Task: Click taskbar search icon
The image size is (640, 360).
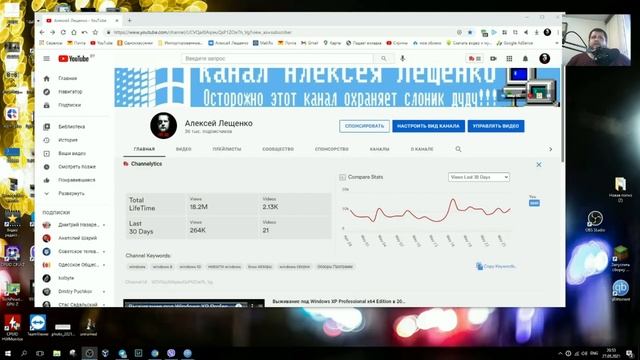Action: point(24,353)
